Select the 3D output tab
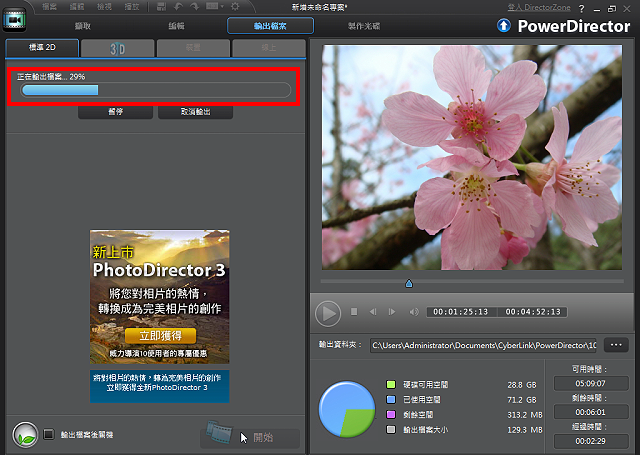 118,49
